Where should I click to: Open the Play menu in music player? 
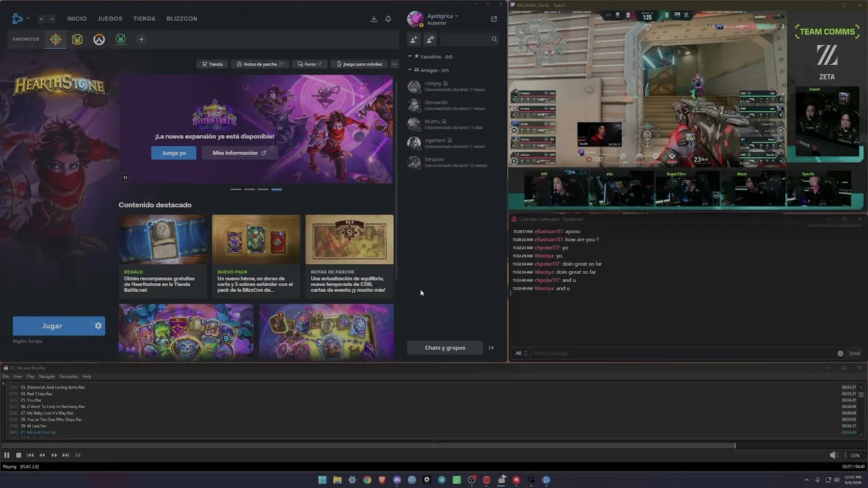[31, 376]
